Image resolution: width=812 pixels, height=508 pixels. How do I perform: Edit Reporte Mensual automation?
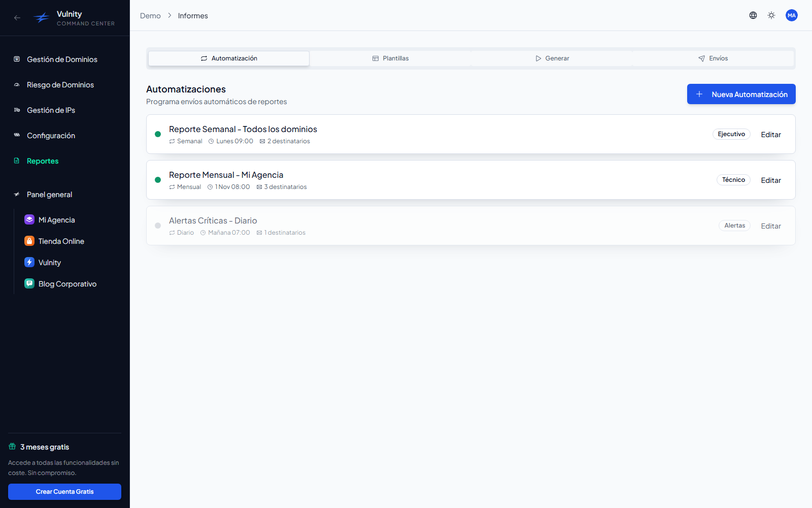coord(771,180)
